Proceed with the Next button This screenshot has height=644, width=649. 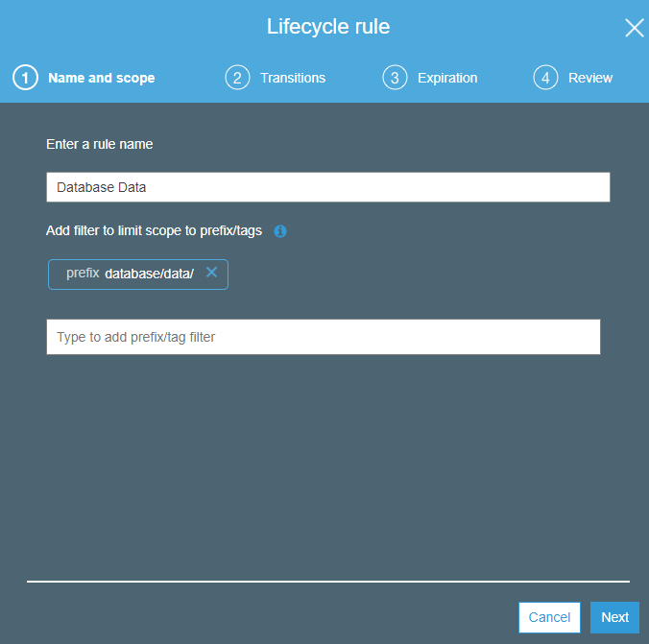click(614, 617)
